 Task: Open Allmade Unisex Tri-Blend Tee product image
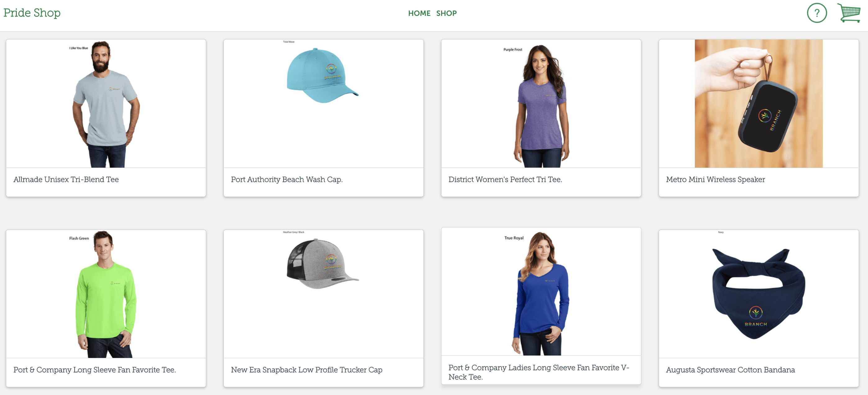pos(106,104)
